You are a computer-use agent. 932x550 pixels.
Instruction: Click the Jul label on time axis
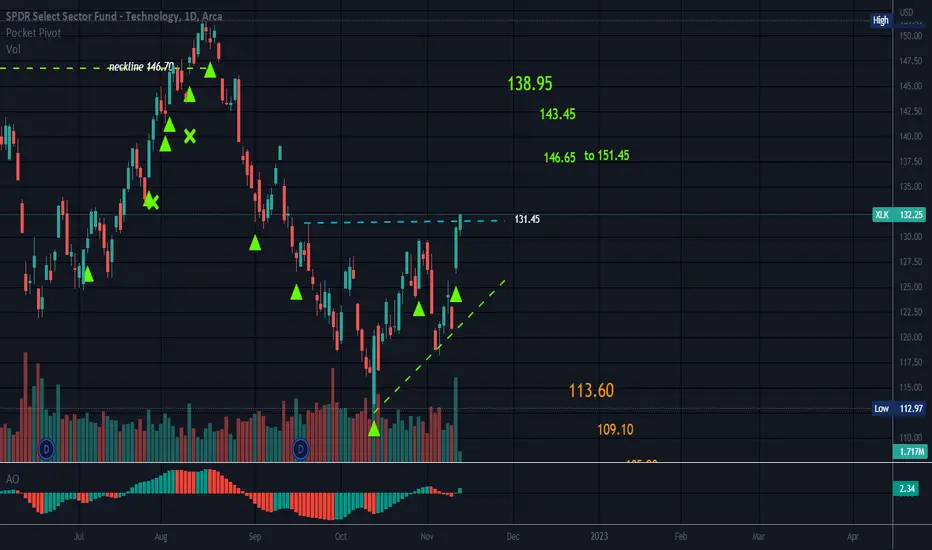point(79,536)
